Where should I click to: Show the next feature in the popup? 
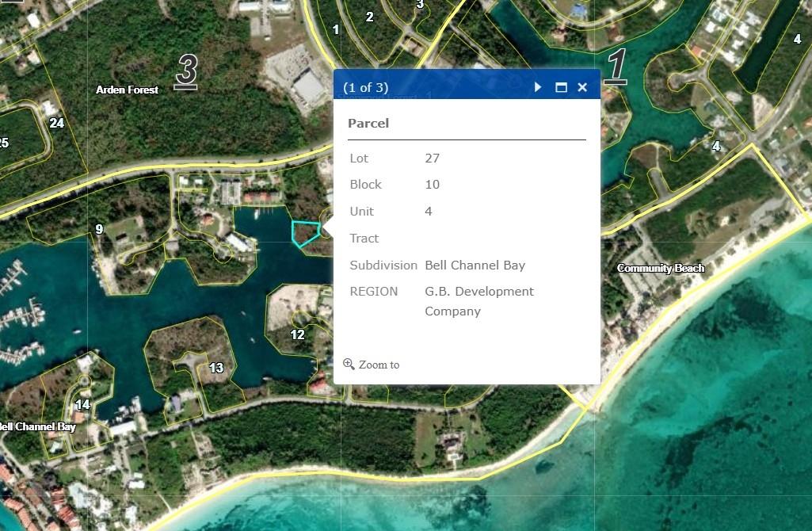click(x=538, y=87)
